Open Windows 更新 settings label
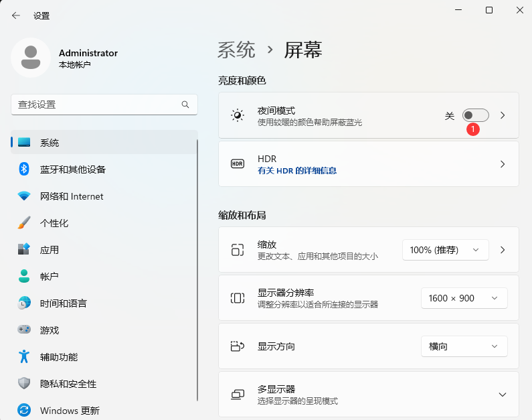This screenshot has height=420, width=532. click(x=70, y=411)
